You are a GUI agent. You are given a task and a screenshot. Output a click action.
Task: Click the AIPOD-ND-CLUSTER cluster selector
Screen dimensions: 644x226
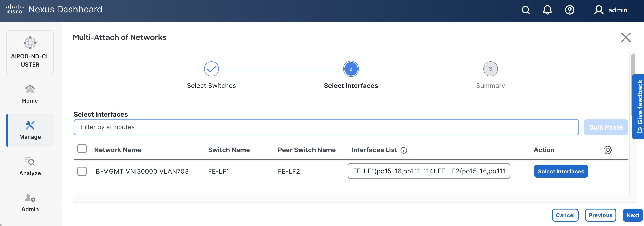pyautogui.click(x=30, y=52)
